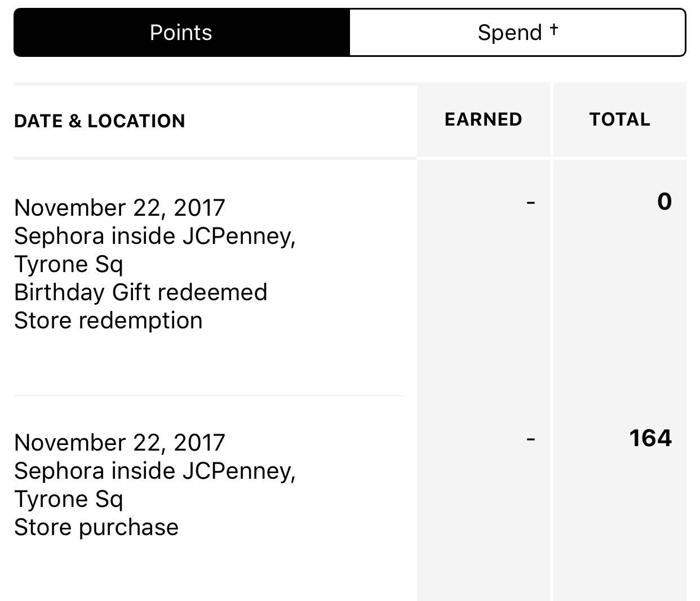The image size is (700, 601).
Task: Select the total points value 0
Action: 664,201
